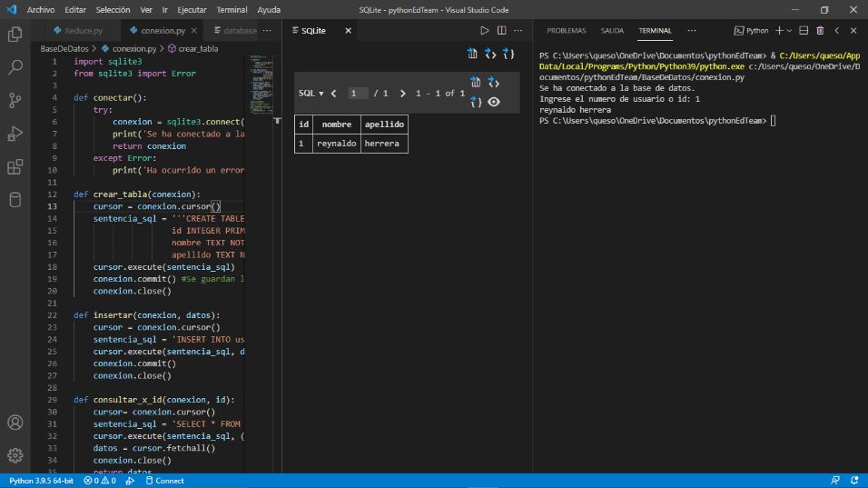Click the 'apellido' column header
Viewport: 868px width, 488px height.
tap(384, 124)
